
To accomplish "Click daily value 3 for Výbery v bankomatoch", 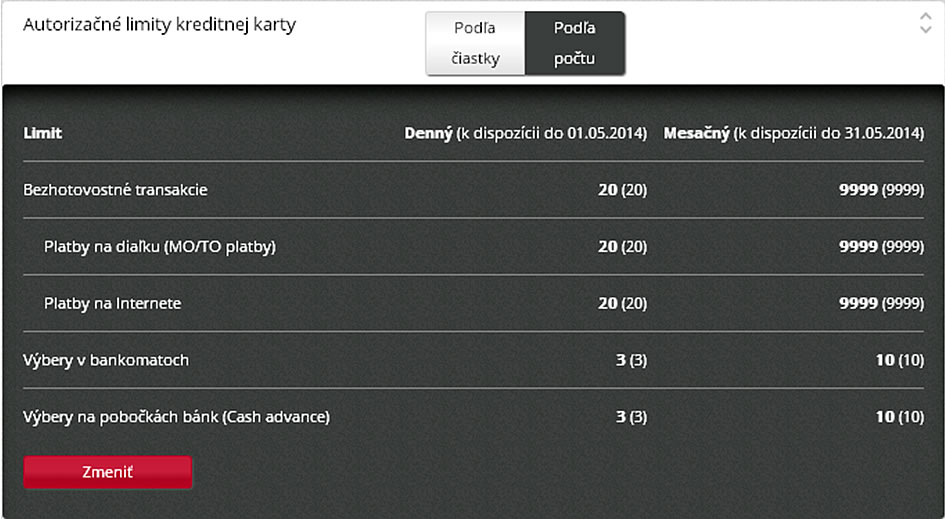I will (x=631, y=360).
